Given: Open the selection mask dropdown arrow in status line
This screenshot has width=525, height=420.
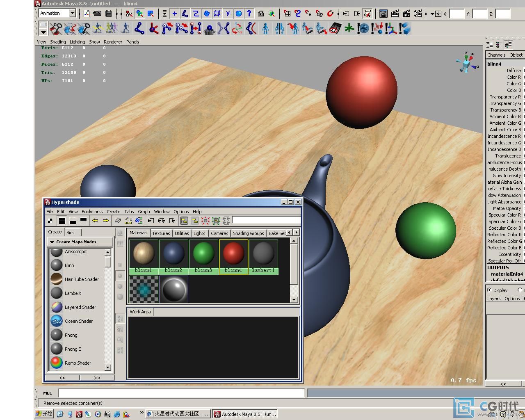Looking at the screenshot, I should pyautogui.click(x=164, y=14).
